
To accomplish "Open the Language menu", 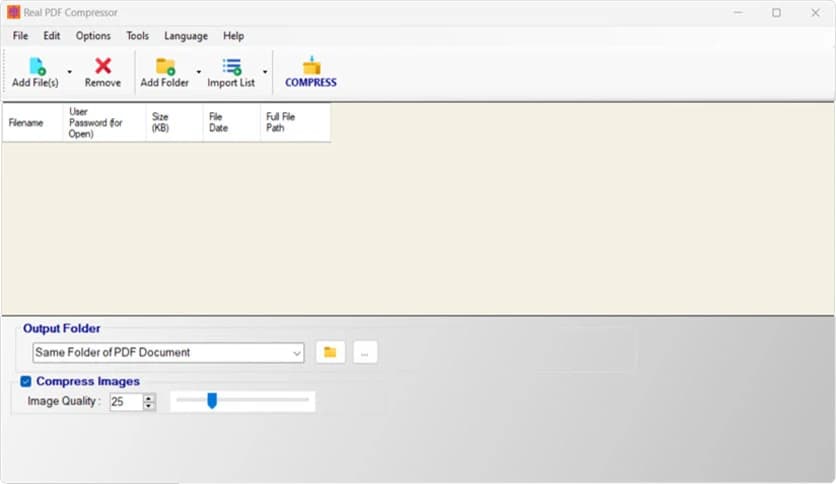I will (186, 36).
